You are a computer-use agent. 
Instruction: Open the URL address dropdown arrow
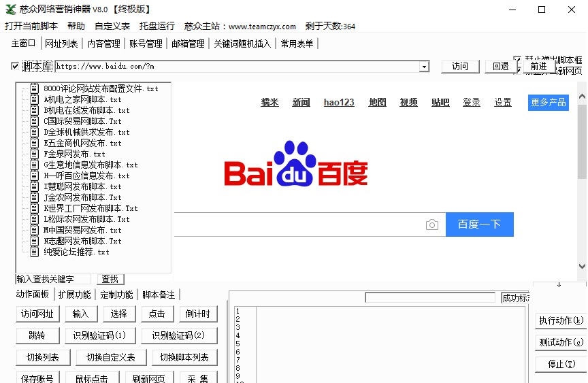point(424,67)
